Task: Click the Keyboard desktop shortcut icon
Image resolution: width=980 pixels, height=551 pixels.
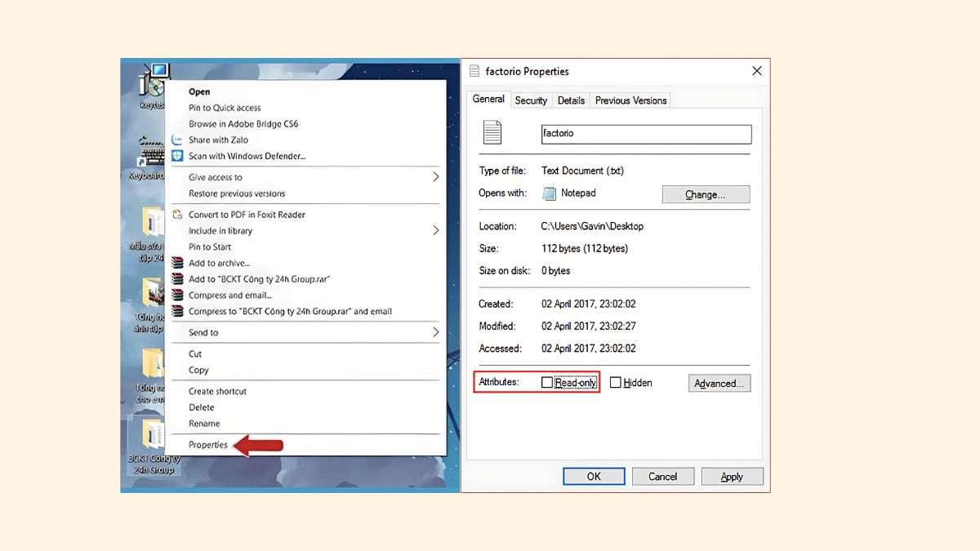Action: click(x=152, y=155)
